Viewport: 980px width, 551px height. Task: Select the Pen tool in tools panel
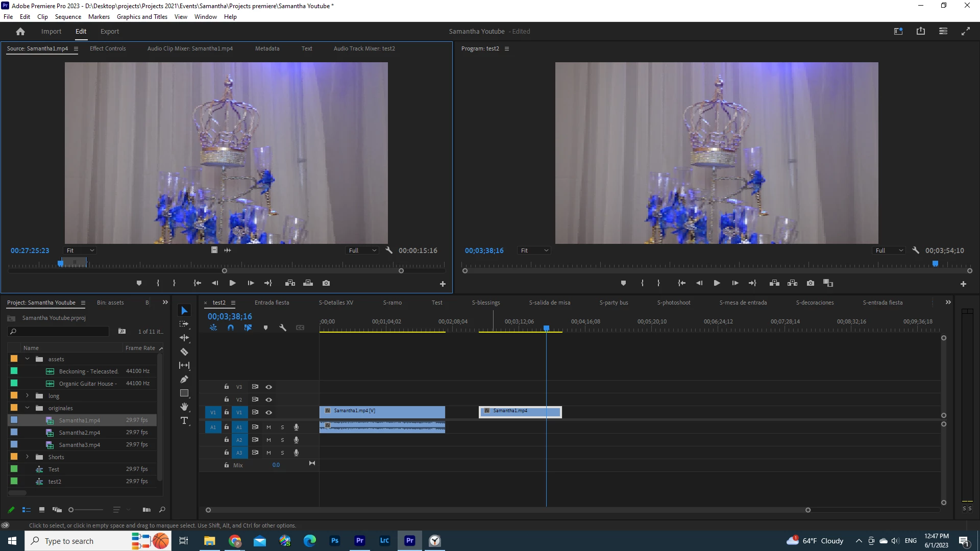[x=184, y=379]
